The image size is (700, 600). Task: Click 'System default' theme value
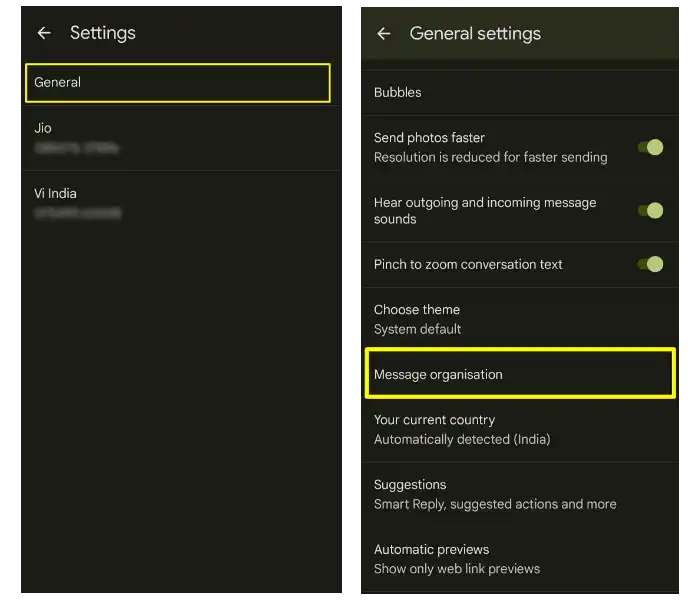[x=417, y=329]
